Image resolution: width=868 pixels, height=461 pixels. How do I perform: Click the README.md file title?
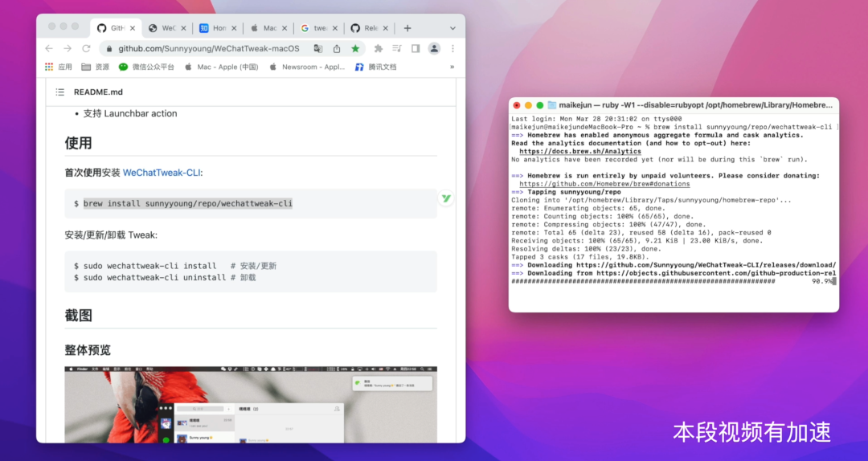[x=99, y=92]
